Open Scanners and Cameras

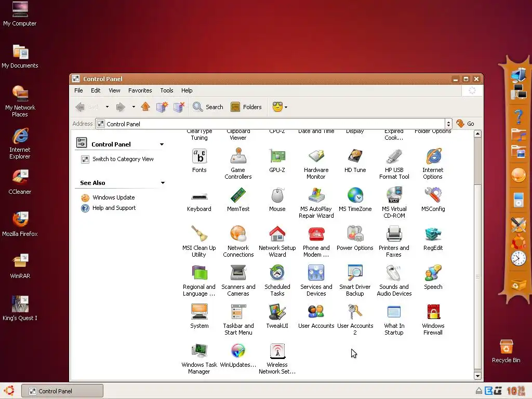click(x=238, y=281)
